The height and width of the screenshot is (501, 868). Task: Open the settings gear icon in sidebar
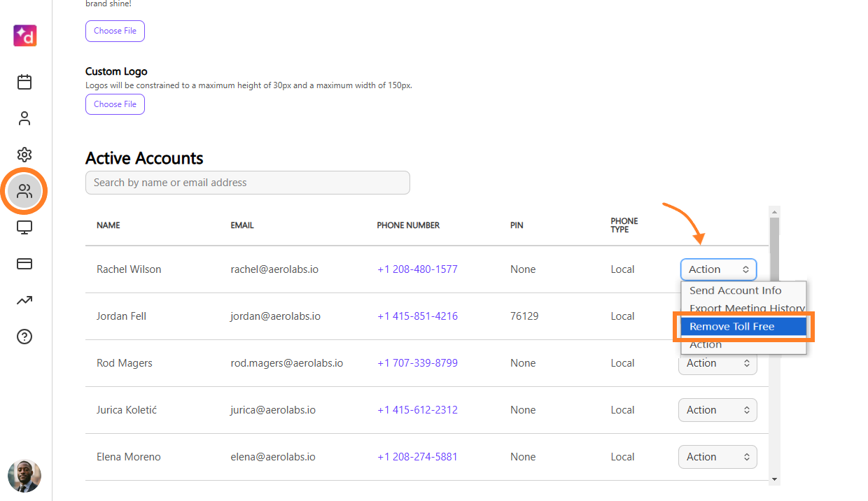(24, 155)
